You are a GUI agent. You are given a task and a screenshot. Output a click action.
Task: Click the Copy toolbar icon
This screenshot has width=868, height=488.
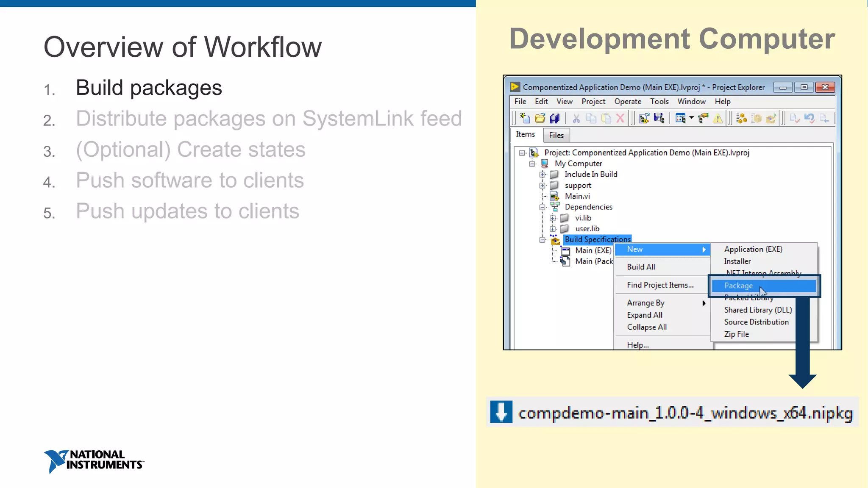(x=591, y=118)
